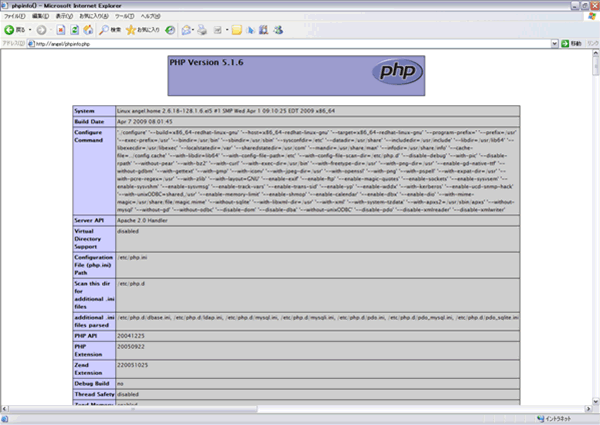Click the Windows flag logo

(592, 16)
